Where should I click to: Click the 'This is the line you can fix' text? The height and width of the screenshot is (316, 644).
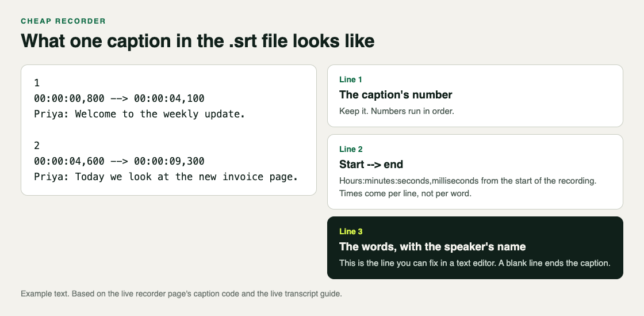tap(475, 263)
